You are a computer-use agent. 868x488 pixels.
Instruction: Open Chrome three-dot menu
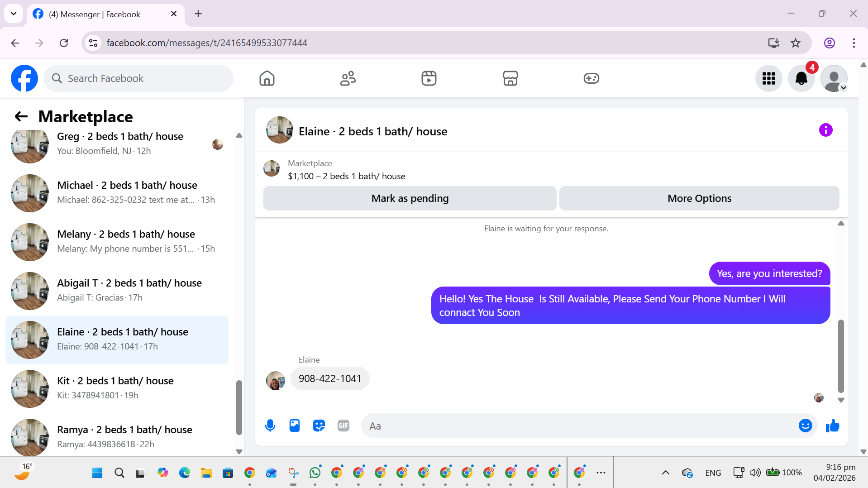pos(854,43)
